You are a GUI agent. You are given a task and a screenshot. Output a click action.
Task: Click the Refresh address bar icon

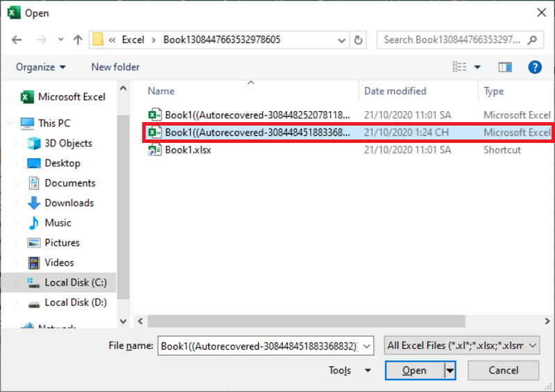358,40
